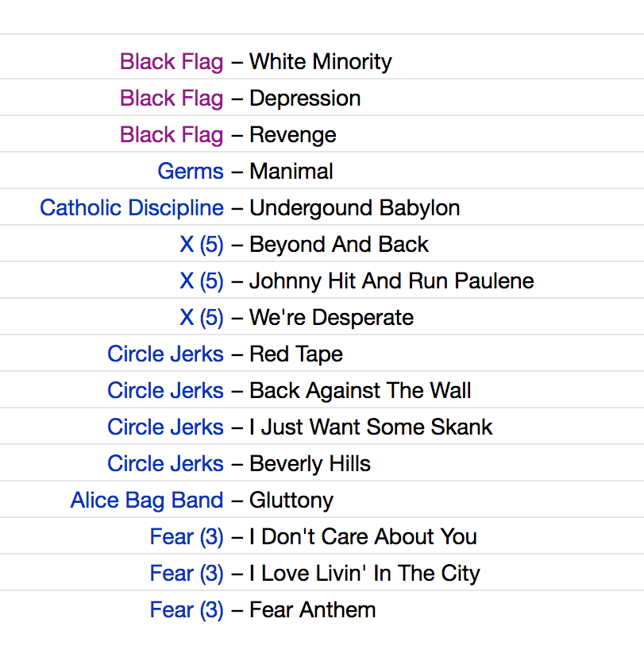Select Fear (3) link next to Fear Anthem

(x=187, y=610)
